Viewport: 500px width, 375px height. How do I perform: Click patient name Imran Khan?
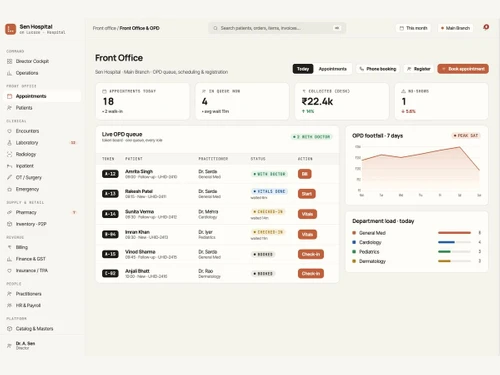pyautogui.click(x=137, y=232)
